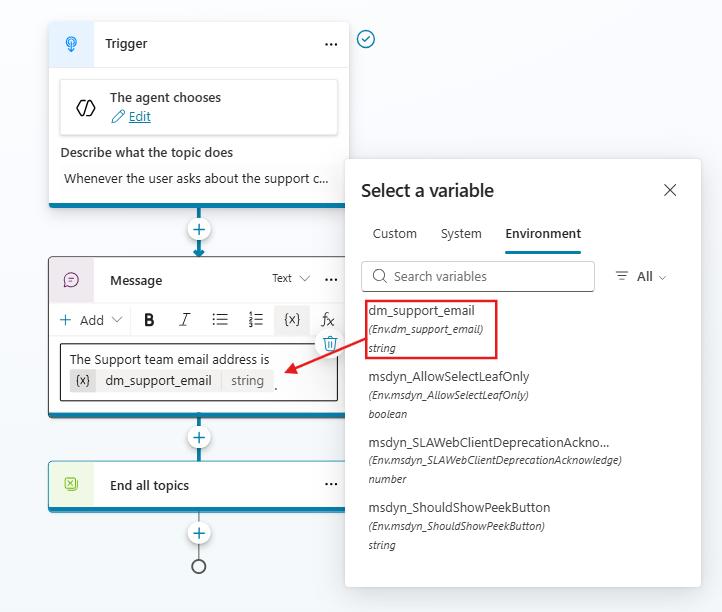Toggle italic formatting in Message
The height and width of the screenshot is (612, 722).
point(185,320)
